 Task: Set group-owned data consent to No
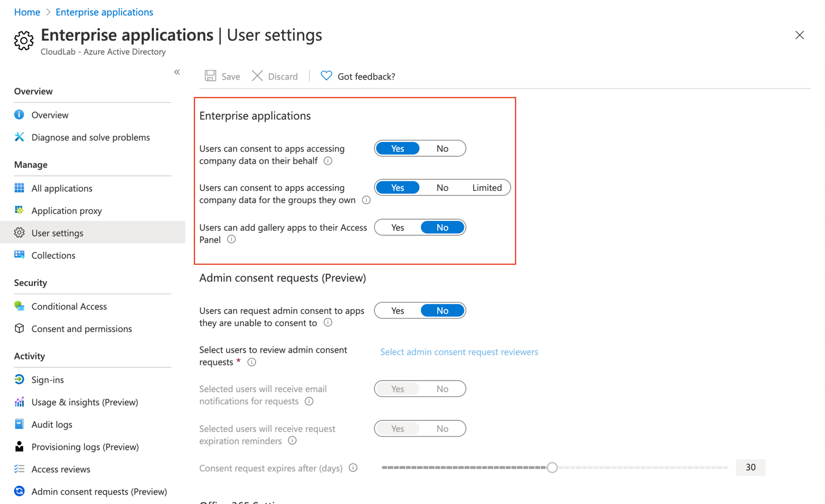coord(442,188)
